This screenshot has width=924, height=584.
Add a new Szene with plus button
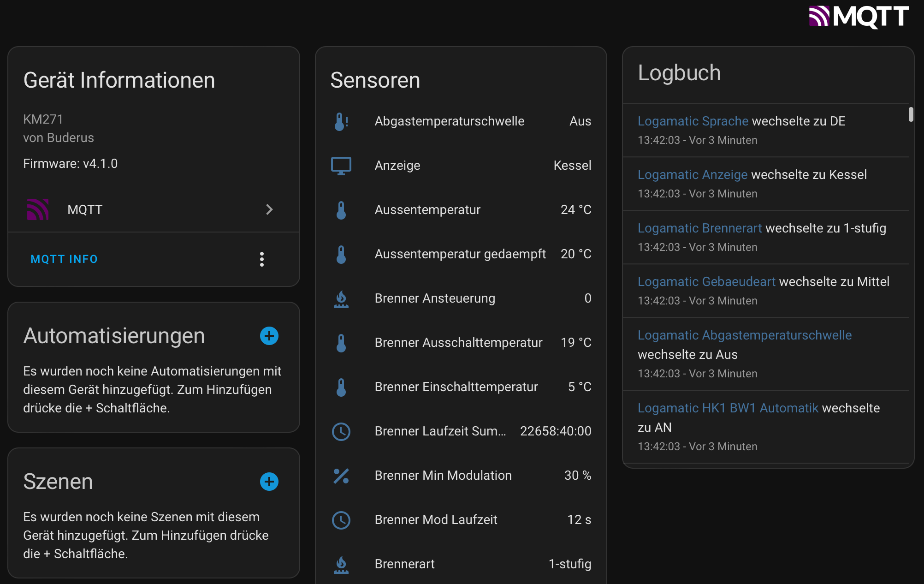click(x=269, y=482)
